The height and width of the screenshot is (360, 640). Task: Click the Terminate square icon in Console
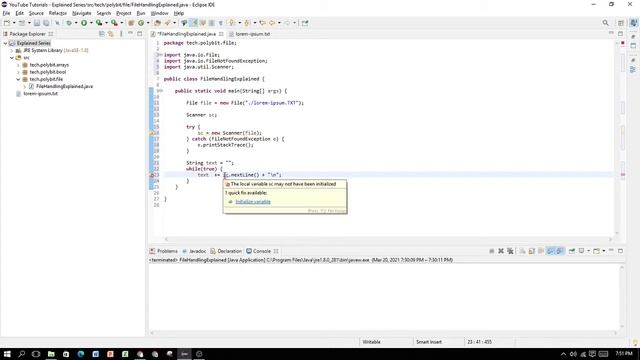pos(491,251)
